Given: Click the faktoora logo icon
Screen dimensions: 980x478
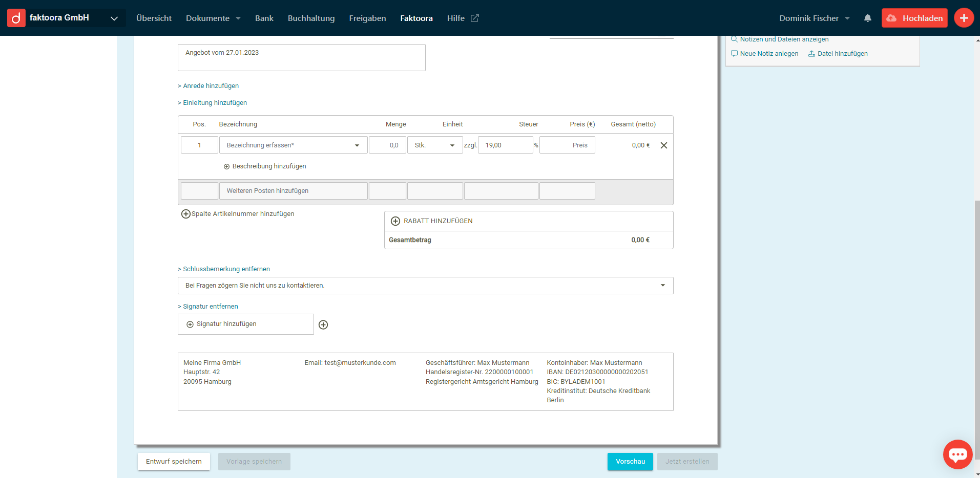Looking at the screenshot, I should pyautogui.click(x=16, y=18).
